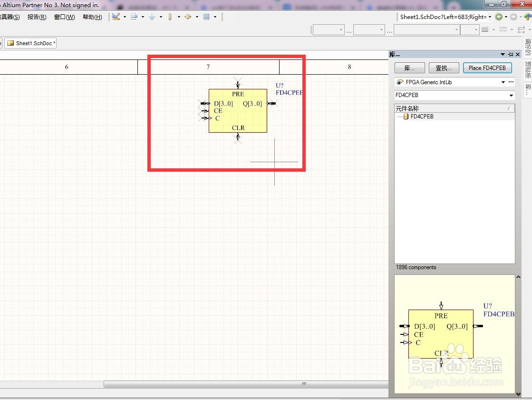The image size is (532, 400).
Task: Click the D[3..0] pin label
Action: [223, 104]
